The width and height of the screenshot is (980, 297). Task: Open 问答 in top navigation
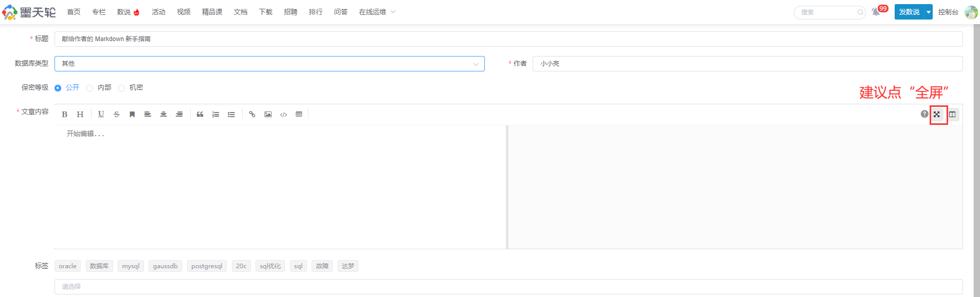[341, 12]
